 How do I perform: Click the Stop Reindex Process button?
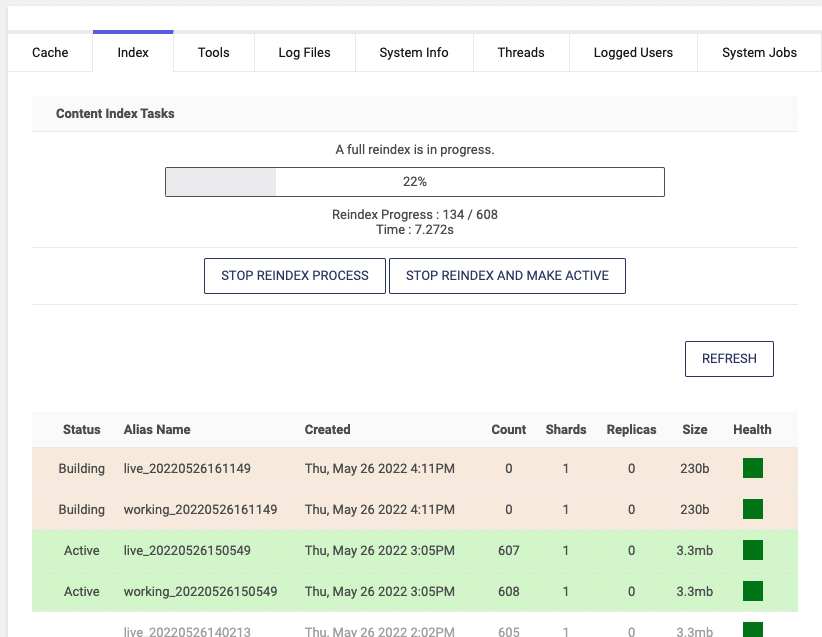tap(295, 276)
